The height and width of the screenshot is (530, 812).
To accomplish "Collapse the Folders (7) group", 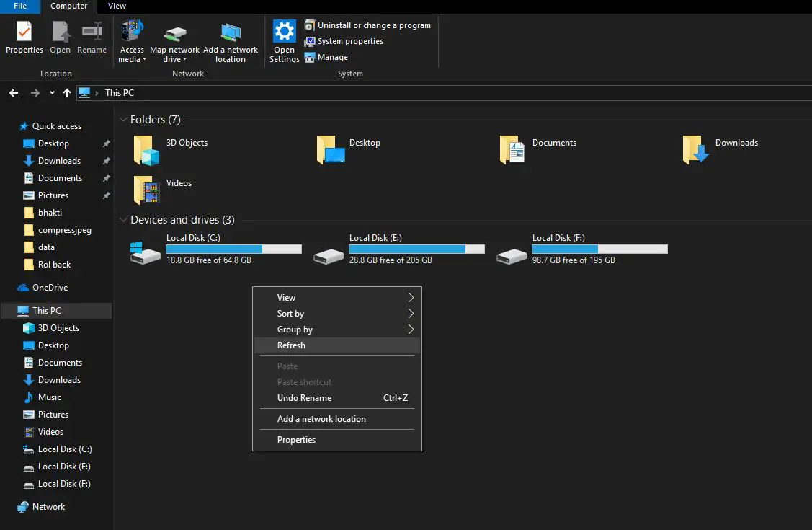I will coord(123,120).
